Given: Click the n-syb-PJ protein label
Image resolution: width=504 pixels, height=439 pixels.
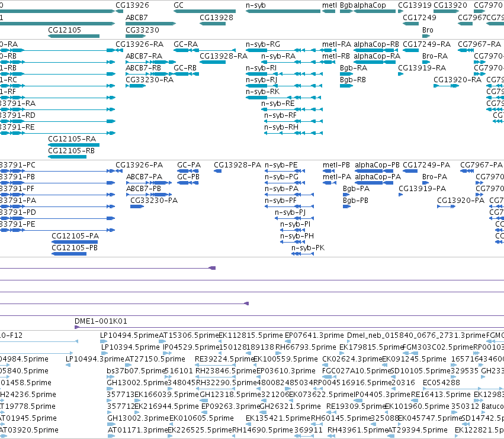Looking at the screenshot, I should [x=290, y=212].
